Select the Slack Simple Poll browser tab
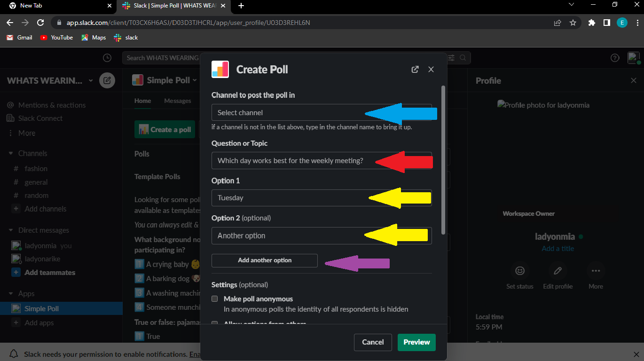 [x=174, y=6]
